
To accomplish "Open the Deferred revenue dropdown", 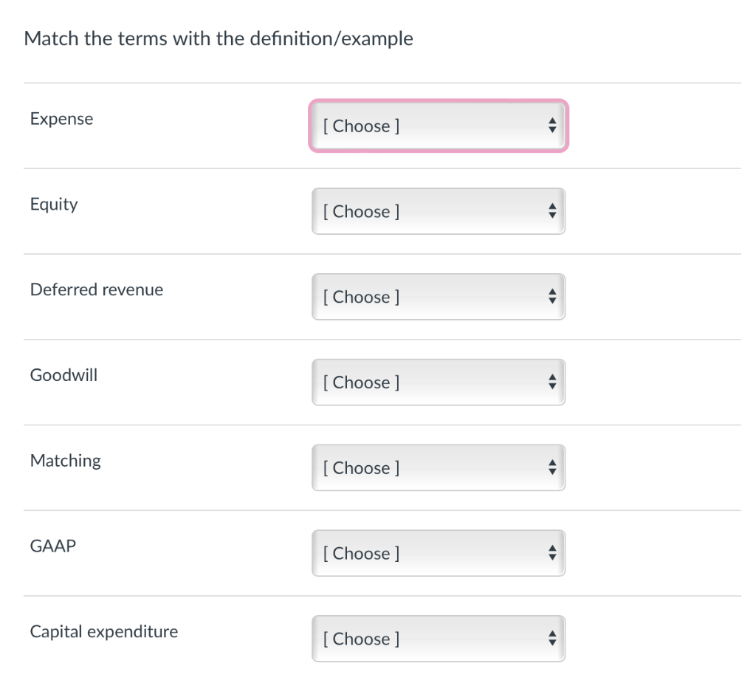I will [x=439, y=297].
